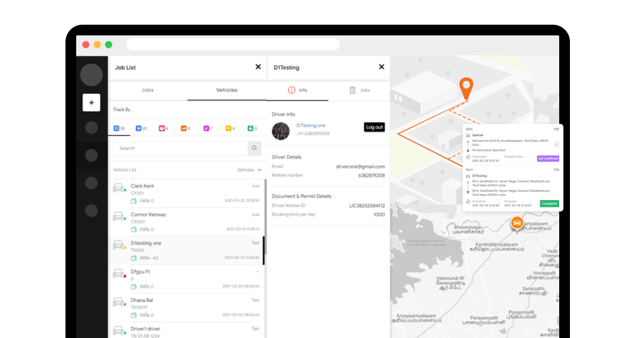This screenshot has width=644, height=338.
Task: Click the wallet icon showing INRs -40
Action: tap(134, 258)
